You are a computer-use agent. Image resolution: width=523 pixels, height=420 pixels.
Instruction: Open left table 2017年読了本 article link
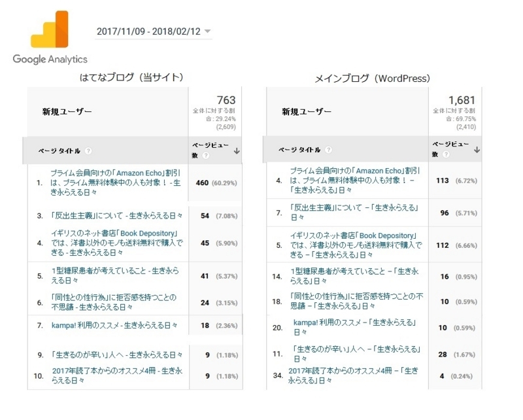117,376
